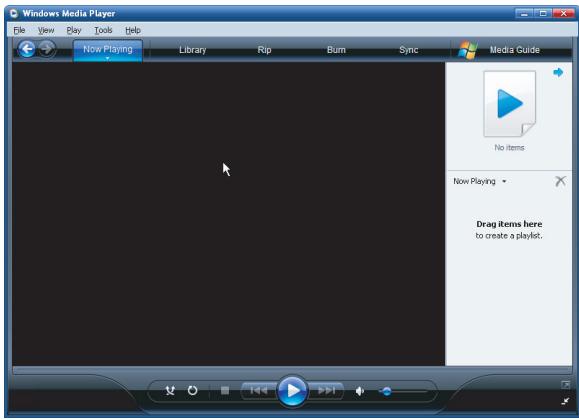Click the Previous track button

point(259,390)
